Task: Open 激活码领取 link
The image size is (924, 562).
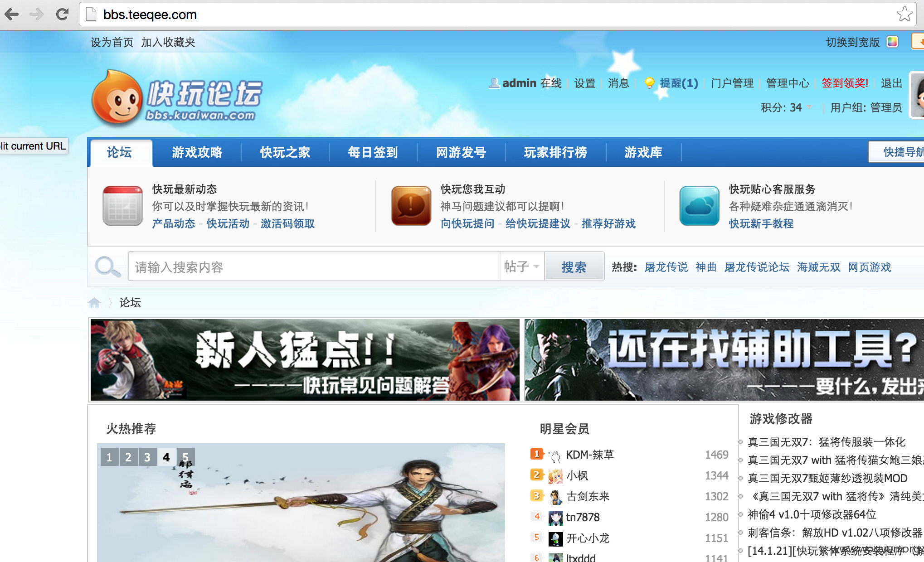Action: [288, 223]
